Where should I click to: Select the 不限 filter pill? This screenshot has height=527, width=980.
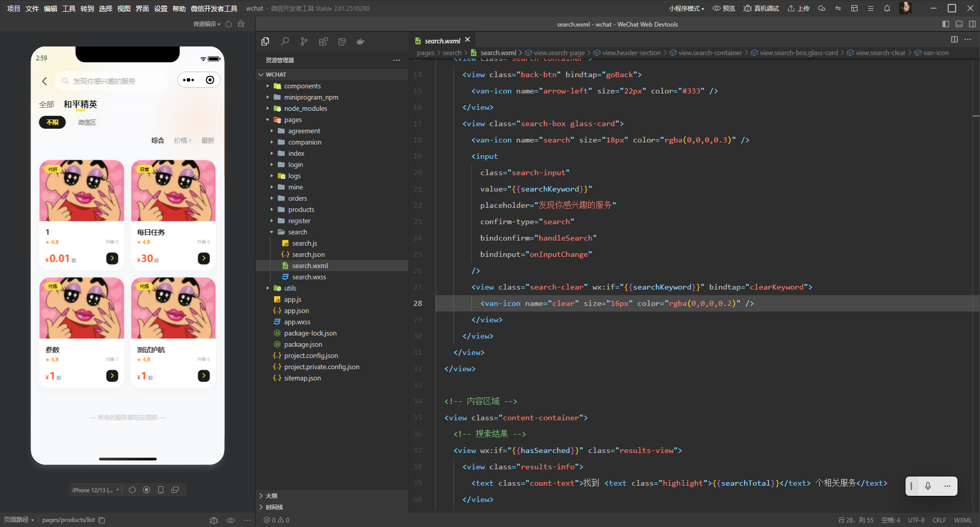(53, 123)
